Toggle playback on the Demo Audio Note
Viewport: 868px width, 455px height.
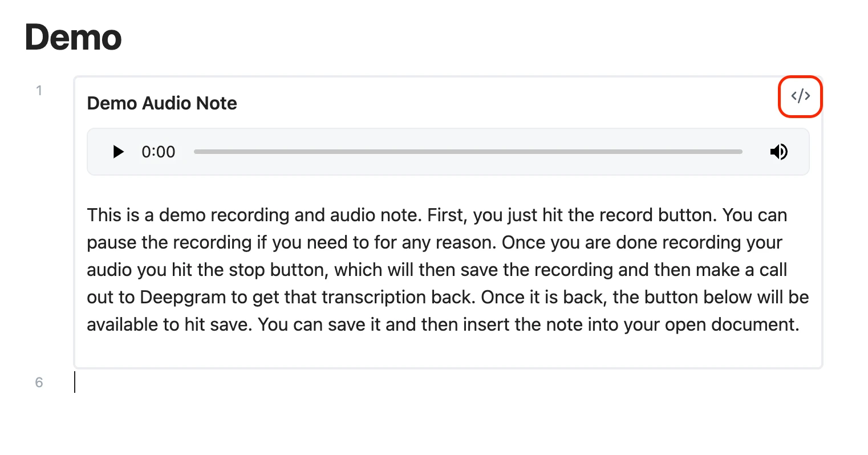(x=118, y=152)
